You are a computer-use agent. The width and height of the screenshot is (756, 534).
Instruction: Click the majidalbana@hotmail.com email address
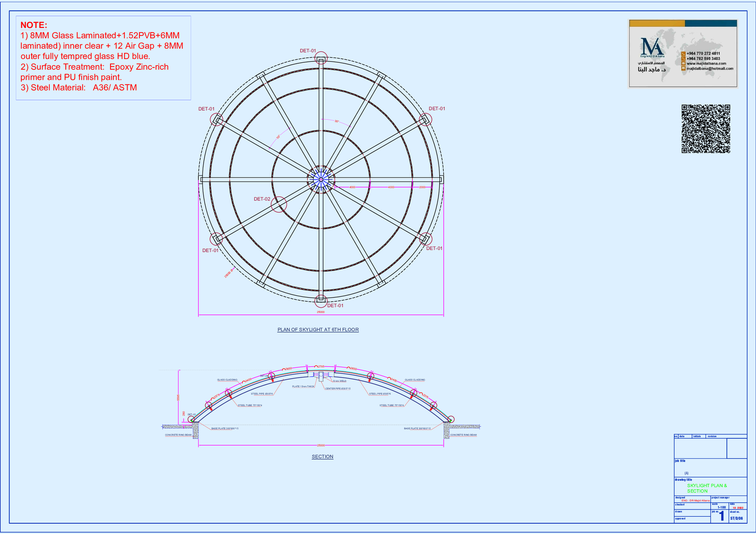[x=710, y=68]
